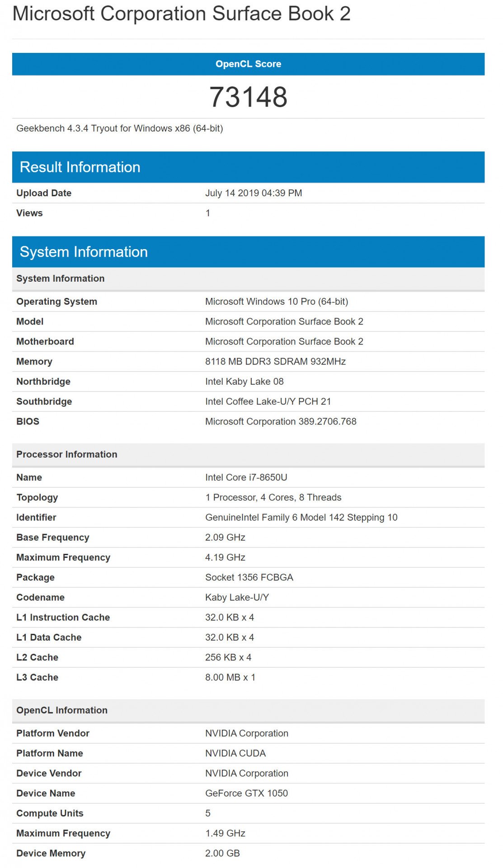Click the Model row's Surface Book 2 value

tap(284, 321)
